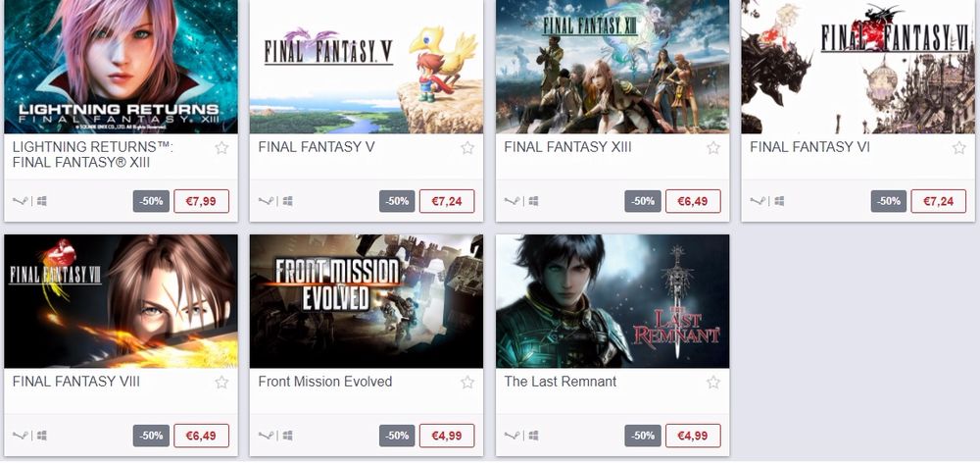Click Steam icon under FINAL FANTASY VI

coord(758,201)
